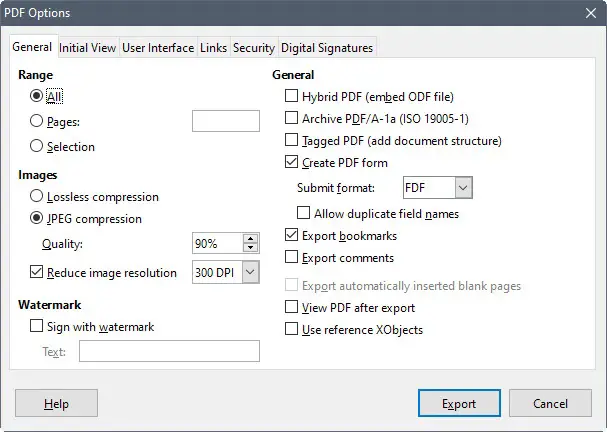The image size is (607, 432).
Task: Expand the 300 DPI resolution dropdown
Action: coord(250,272)
